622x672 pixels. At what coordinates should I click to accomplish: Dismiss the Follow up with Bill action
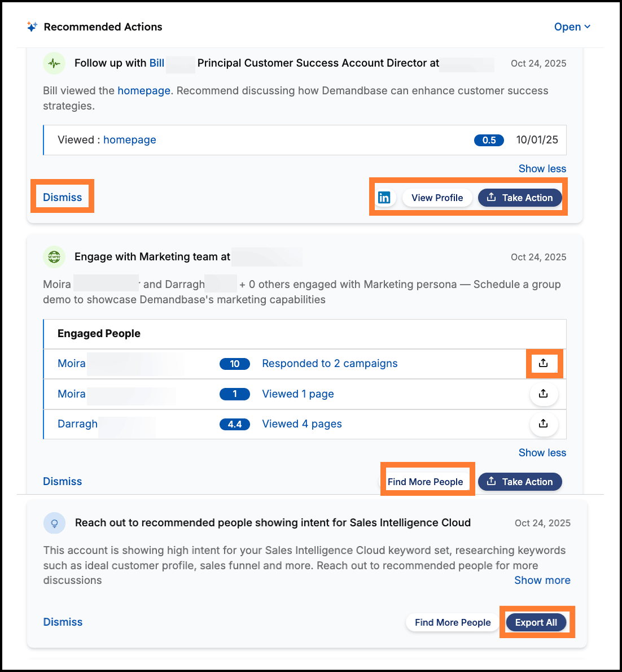pyautogui.click(x=63, y=197)
